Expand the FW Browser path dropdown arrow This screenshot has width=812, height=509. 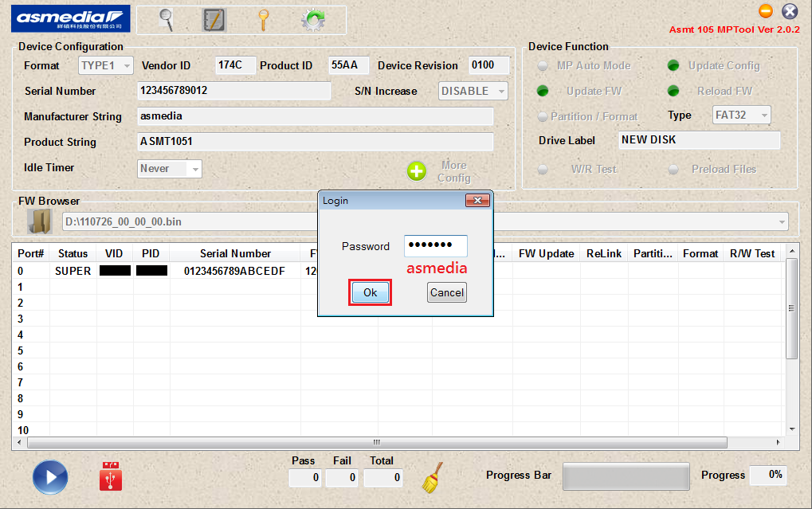tap(782, 222)
